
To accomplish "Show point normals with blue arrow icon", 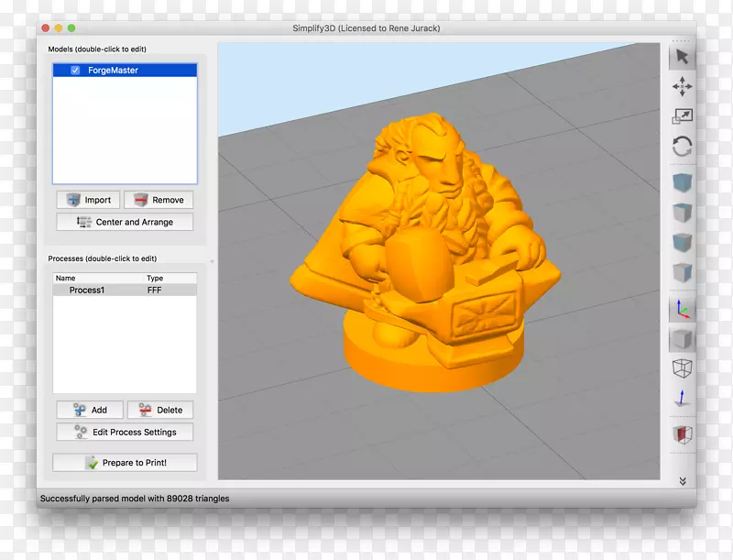I will click(682, 399).
